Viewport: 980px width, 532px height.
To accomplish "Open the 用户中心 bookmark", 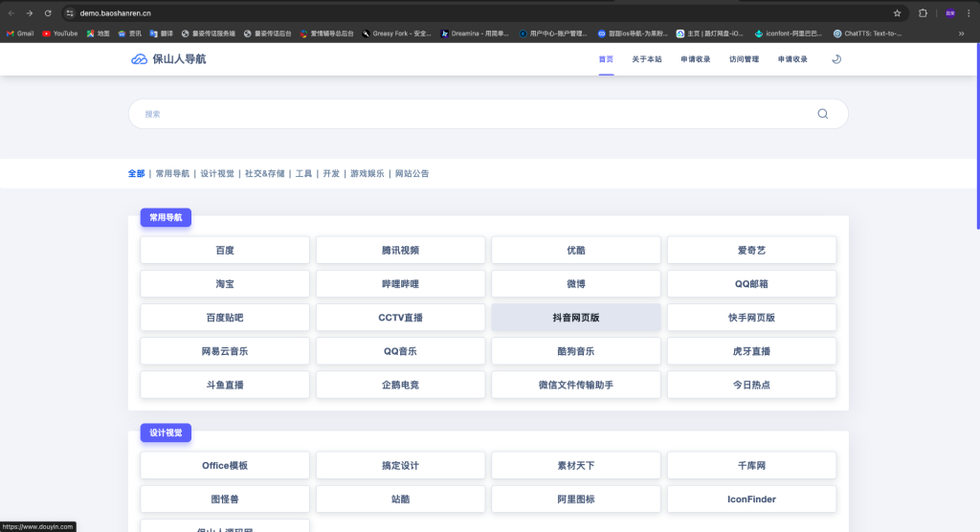I will point(553,33).
